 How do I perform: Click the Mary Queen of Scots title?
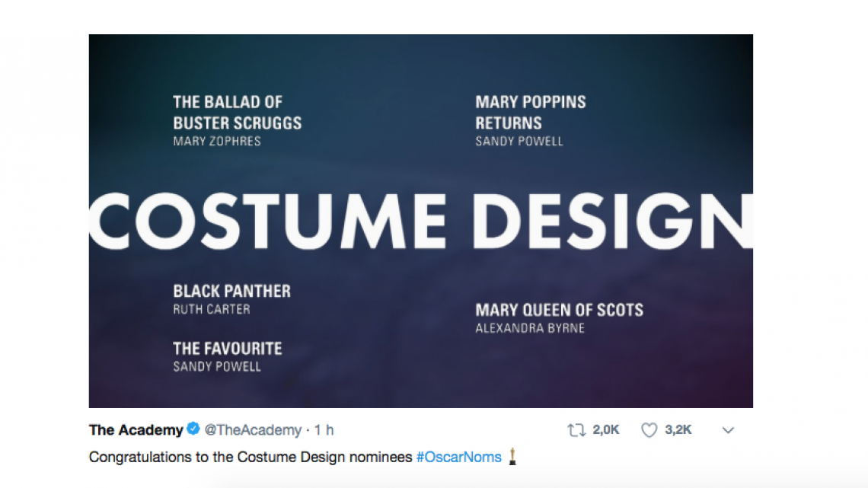click(x=559, y=310)
